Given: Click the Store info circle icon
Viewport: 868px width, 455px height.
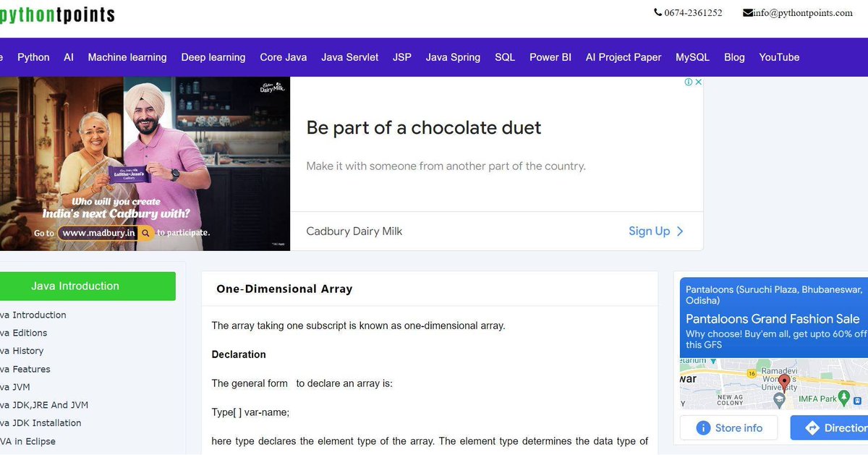Looking at the screenshot, I should tap(703, 428).
